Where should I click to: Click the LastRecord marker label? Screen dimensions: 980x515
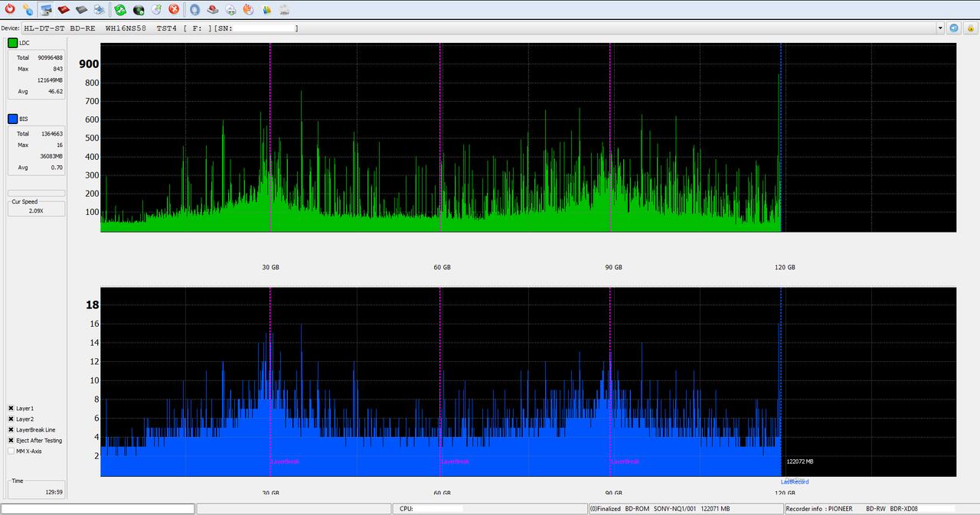pos(795,481)
